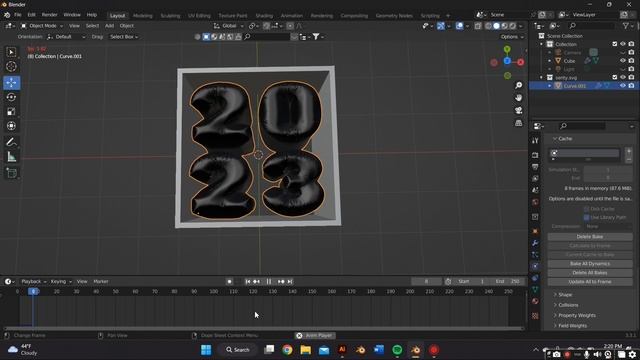The width and height of the screenshot is (640, 360).
Task: Expand the Field Weights panel
Action: coord(570,326)
